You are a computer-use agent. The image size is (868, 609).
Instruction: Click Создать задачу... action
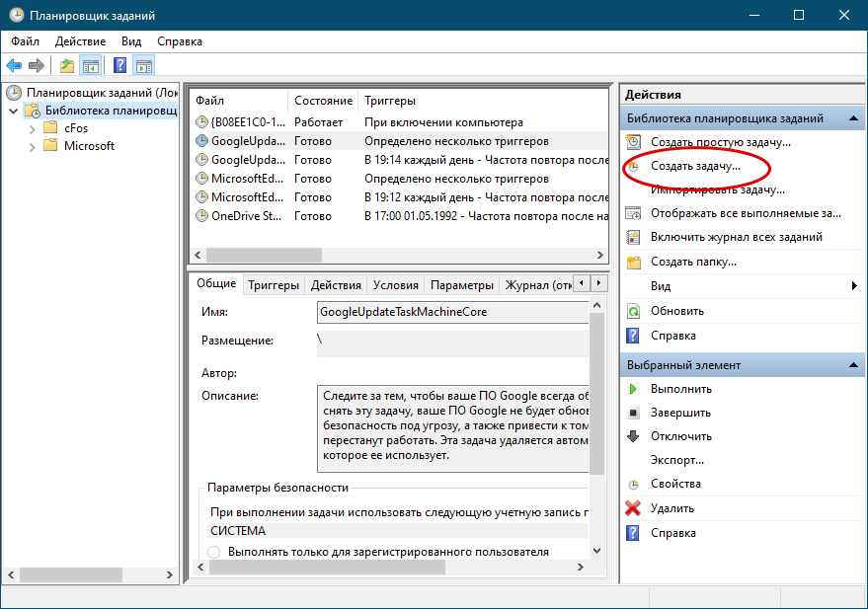point(695,166)
